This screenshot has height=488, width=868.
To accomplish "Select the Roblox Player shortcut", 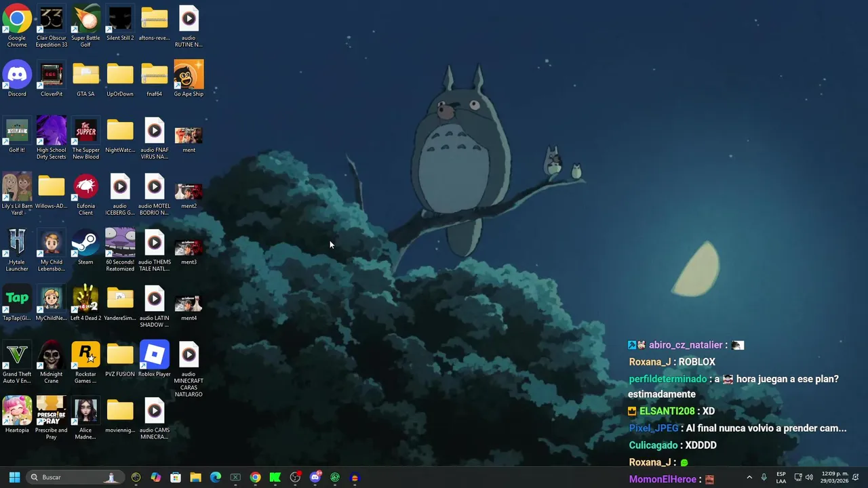I will (154, 359).
